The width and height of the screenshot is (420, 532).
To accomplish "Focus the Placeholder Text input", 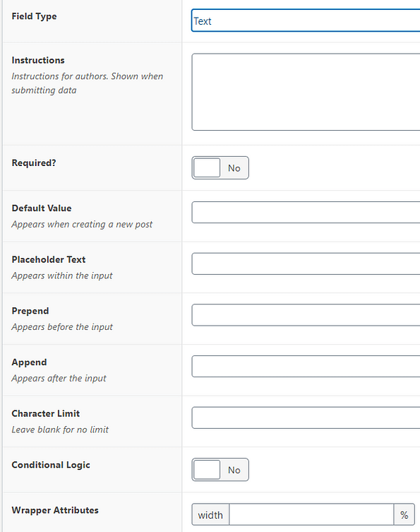I will [x=306, y=264].
